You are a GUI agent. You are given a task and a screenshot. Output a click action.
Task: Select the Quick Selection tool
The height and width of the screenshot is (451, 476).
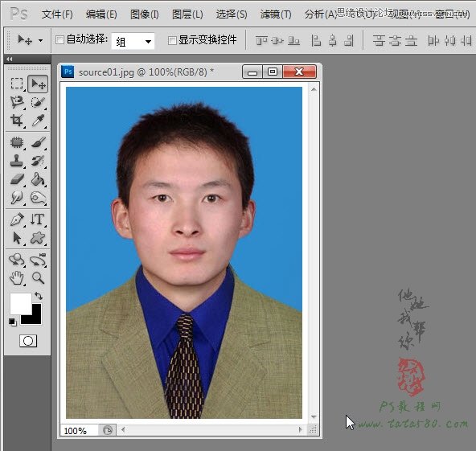pos(38,102)
